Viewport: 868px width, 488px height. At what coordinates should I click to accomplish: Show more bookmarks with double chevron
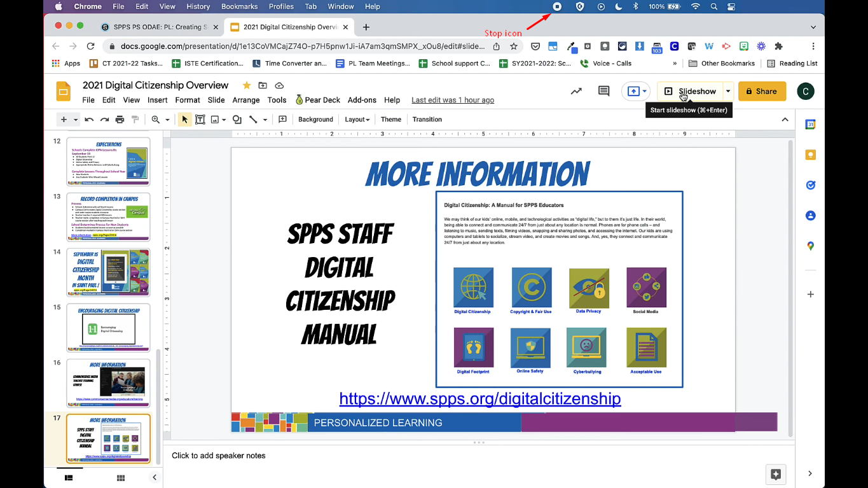click(x=675, y=64)
